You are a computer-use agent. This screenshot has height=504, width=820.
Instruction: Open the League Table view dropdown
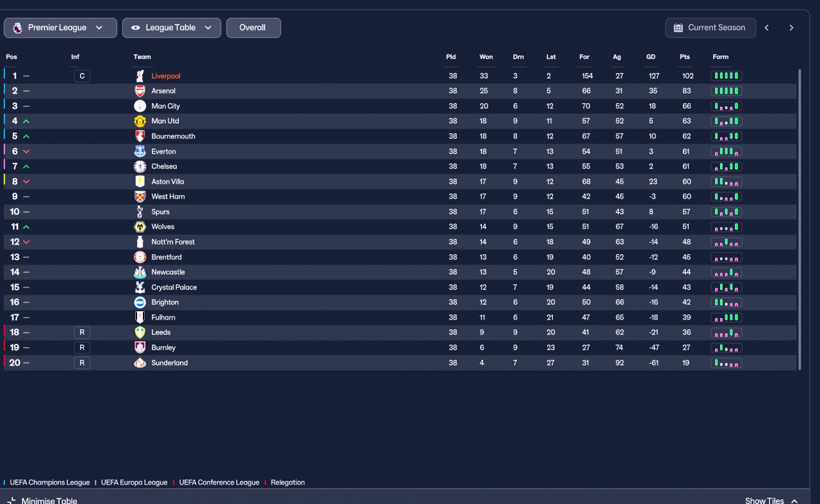point(172,28)
